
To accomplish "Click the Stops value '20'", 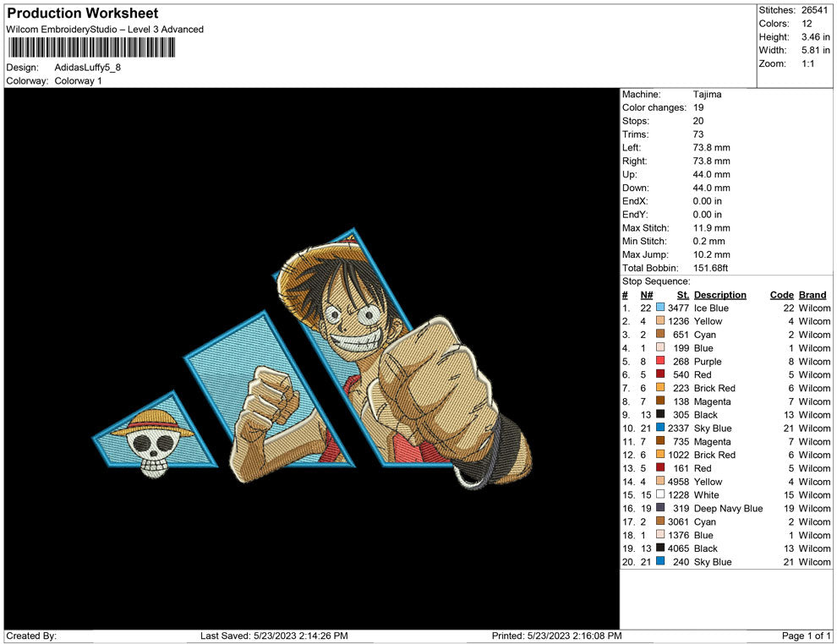I will pyautogui.click(x=698, y=121).
